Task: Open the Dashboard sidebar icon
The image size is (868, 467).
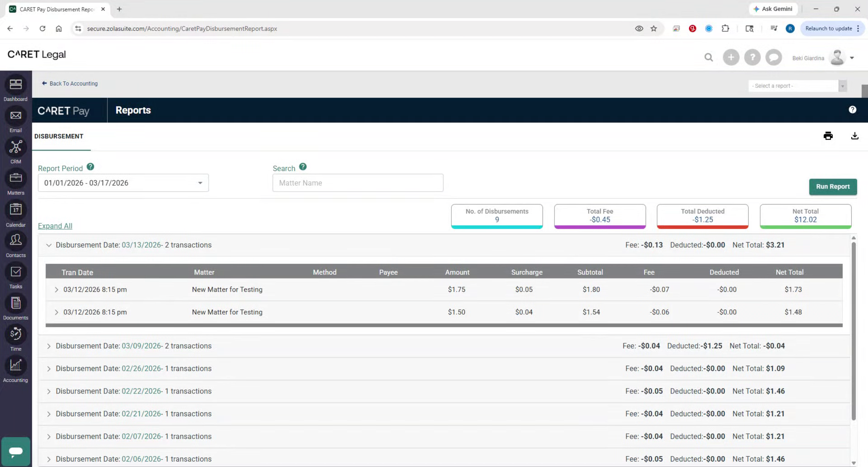Action: pyautogui.click(x=16, y=84)
